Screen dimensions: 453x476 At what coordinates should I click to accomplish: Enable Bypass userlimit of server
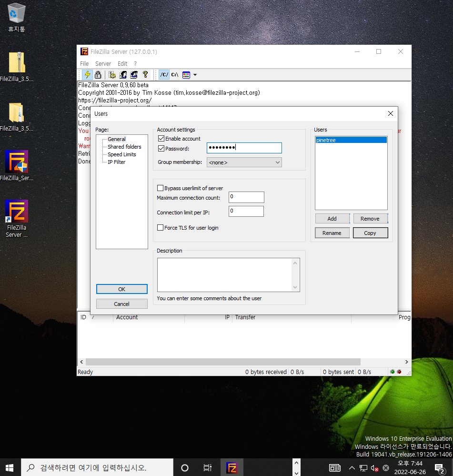(x=161, y=188)
